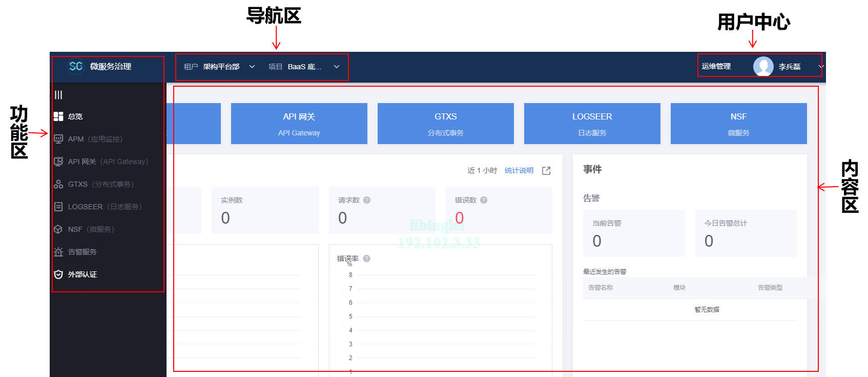Open the LOGSEER 日志服务 card
Screen dimensions: 868x377
(592, 124)
